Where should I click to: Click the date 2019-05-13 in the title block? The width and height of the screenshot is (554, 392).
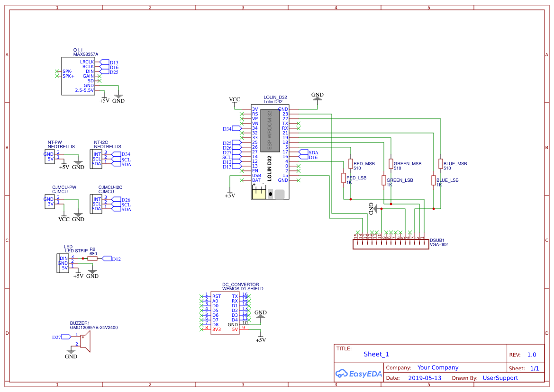[424, 378]
